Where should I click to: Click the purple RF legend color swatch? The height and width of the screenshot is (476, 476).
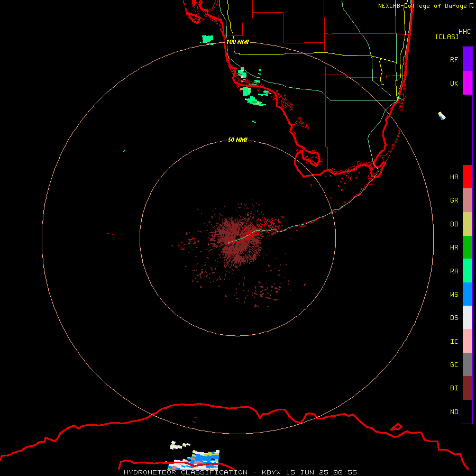[467, 59]
